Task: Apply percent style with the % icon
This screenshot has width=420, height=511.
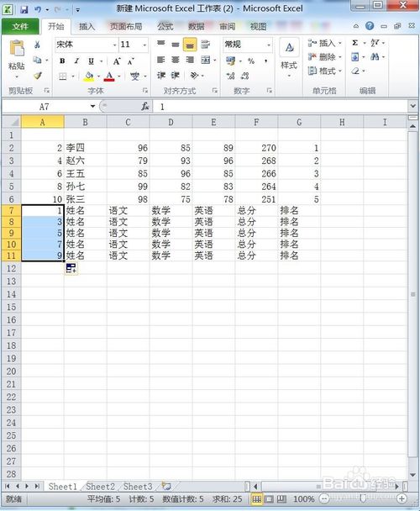Action: [251, 61]
